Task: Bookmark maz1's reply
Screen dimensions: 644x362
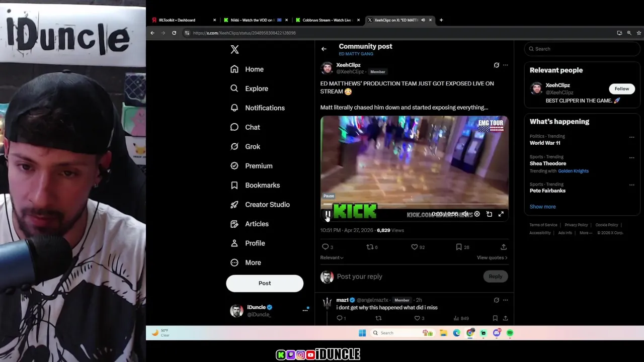Action: (495, 318)
